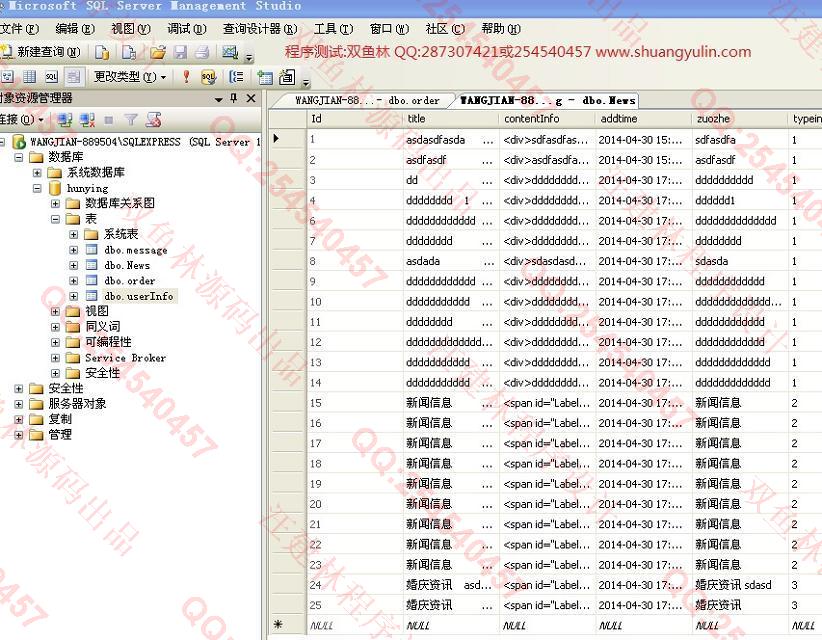Toggle the Results pane icon
Image resolution: width=822 pixels, height=640 pixels.
click(x=73, y=77)
